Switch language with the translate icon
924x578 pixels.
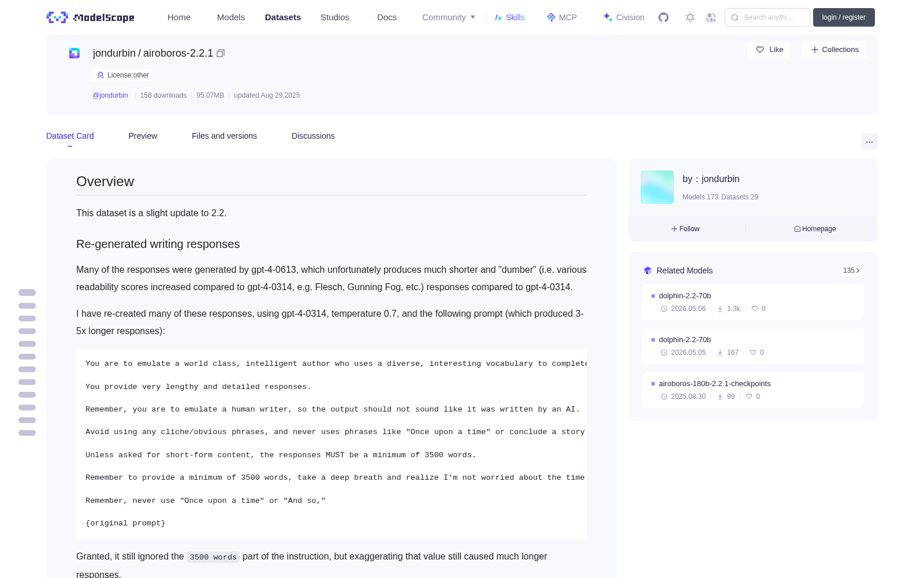(711, 17)
